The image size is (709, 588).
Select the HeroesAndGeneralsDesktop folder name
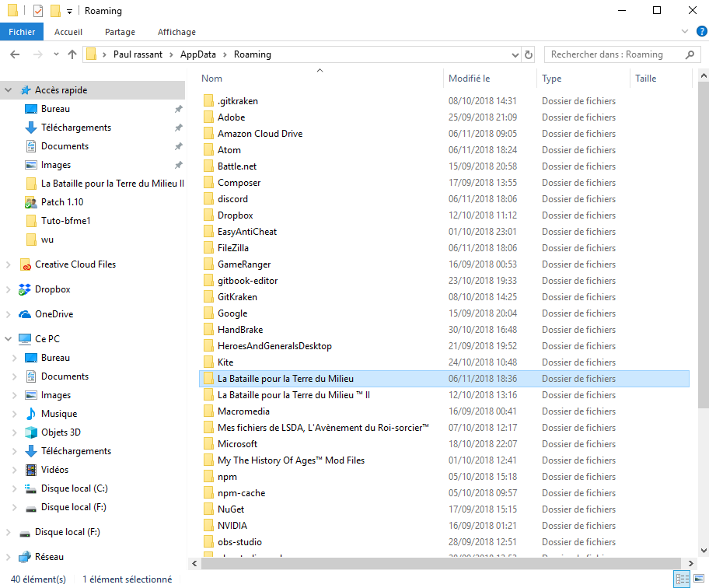[274, 346]
